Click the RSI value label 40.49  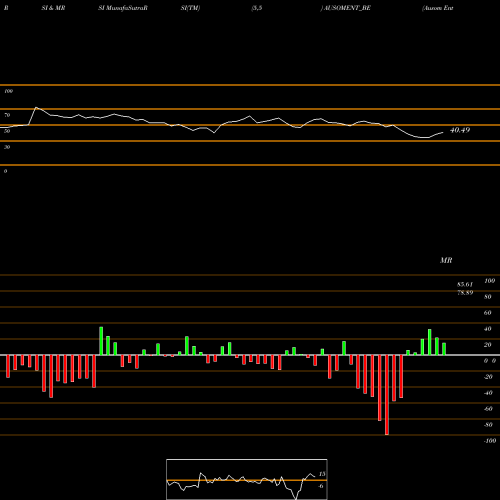[460, 130]
